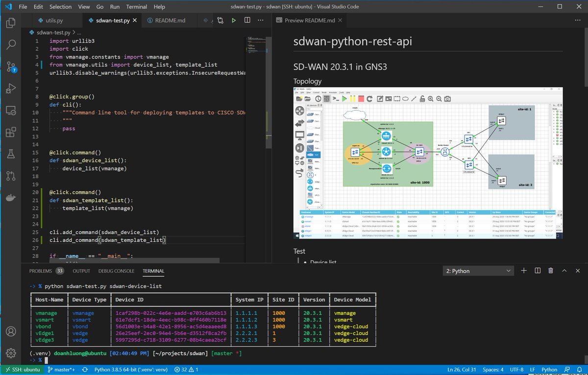Open editor More Actions ellipsis
The width and height of the screenshot is (588, 375).
point(261,21)
